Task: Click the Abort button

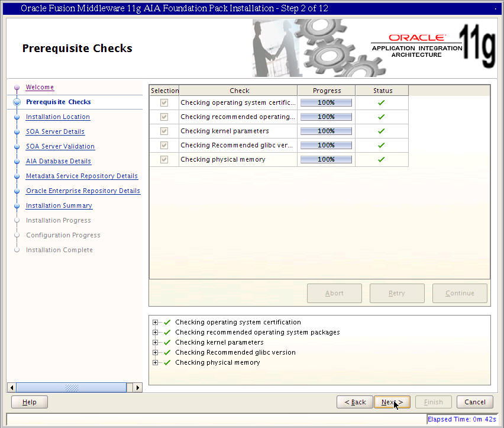Action: click(334, 293)
